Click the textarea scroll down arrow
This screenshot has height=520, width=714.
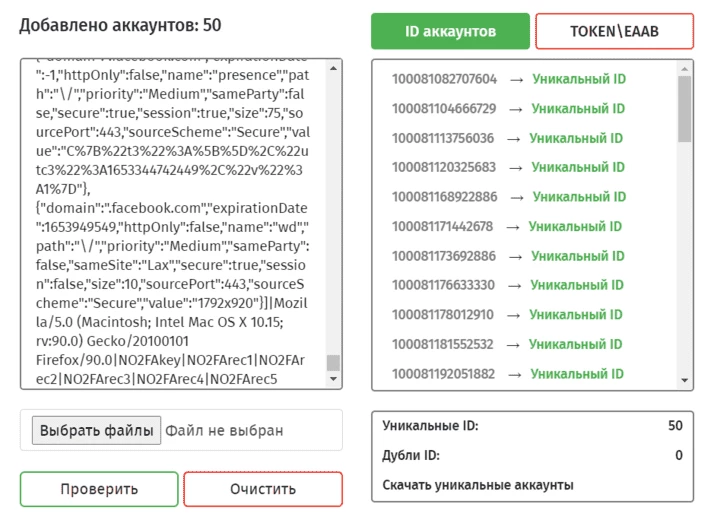(333, 379)
